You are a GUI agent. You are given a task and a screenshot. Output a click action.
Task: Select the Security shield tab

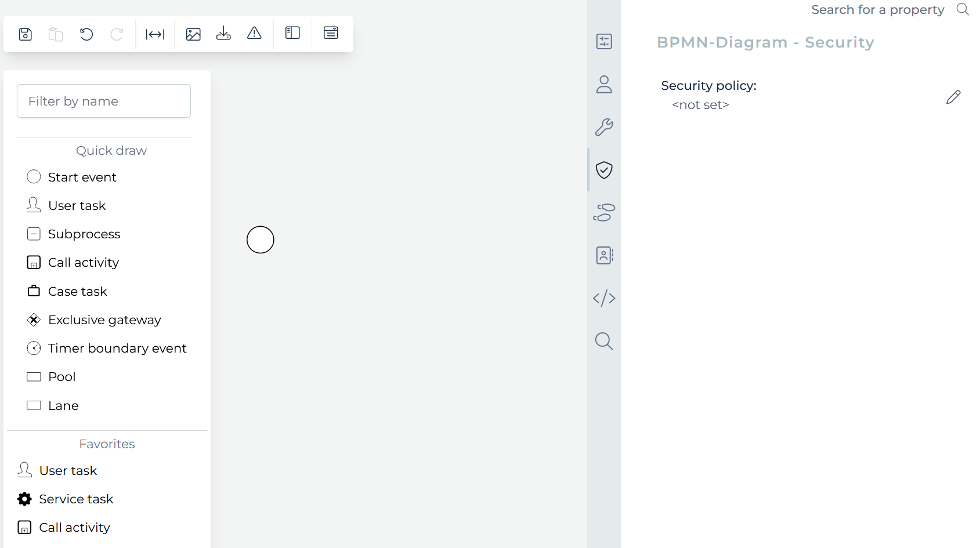(604, 170)
